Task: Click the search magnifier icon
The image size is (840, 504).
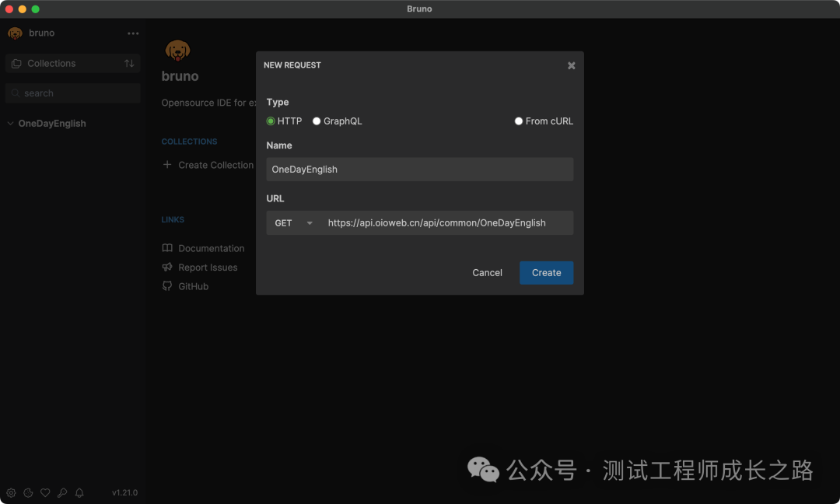Action: [16, 93]
